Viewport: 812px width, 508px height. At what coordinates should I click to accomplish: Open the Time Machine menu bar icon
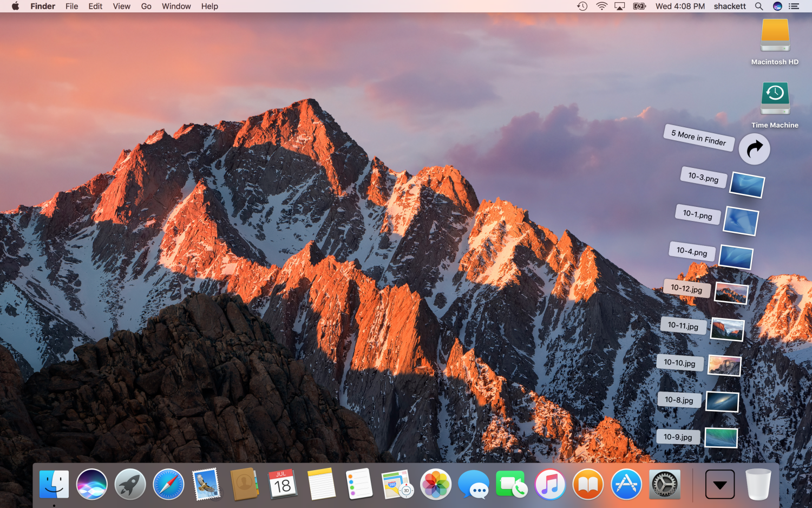(x=582, y=6)
